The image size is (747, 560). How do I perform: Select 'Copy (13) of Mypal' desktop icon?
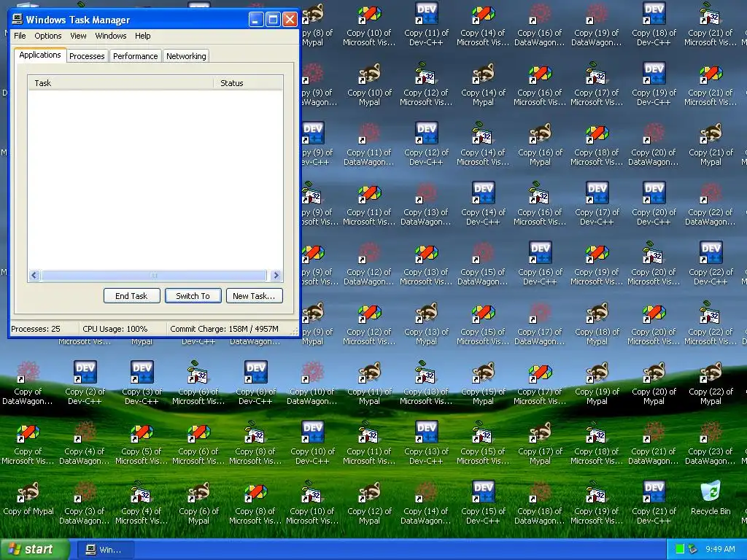[x=426, y=324]
